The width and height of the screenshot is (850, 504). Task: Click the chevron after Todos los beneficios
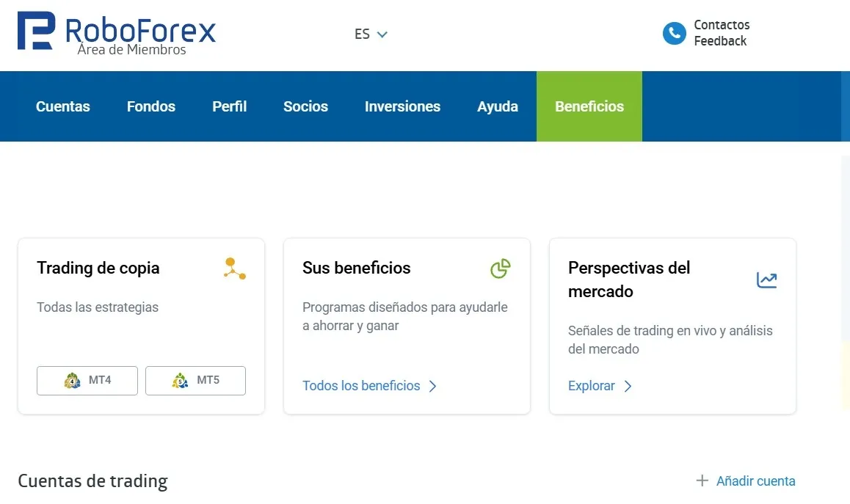click(432, 386)
